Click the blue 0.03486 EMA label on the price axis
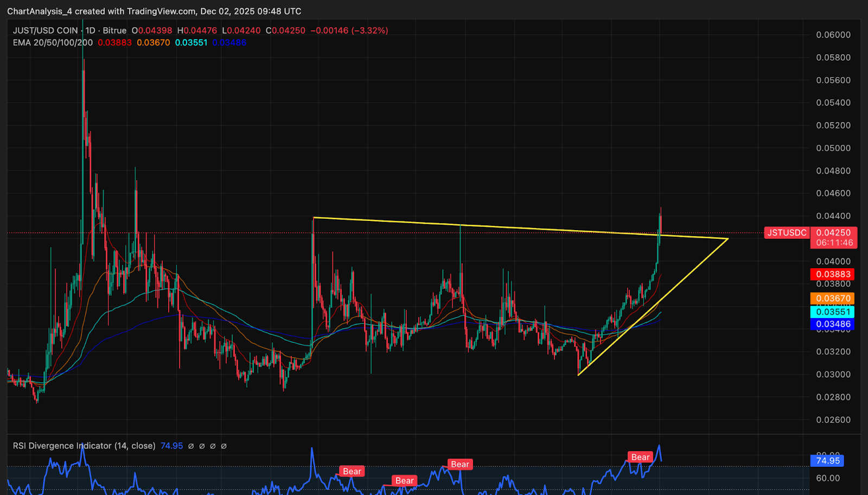 pyautogui.click(x=832, y=324)
